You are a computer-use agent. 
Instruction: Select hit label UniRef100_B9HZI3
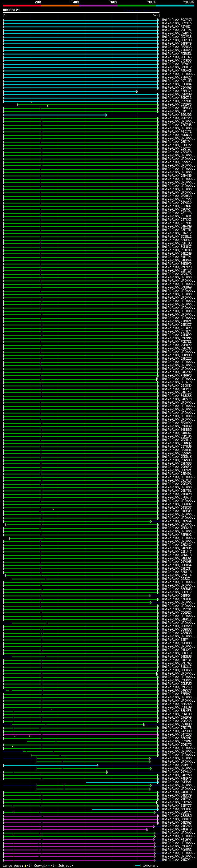click(x=177, y=98)
